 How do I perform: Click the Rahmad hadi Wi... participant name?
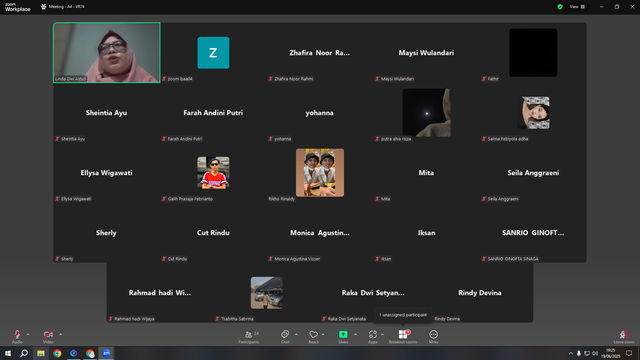click(x=160, y=293)
